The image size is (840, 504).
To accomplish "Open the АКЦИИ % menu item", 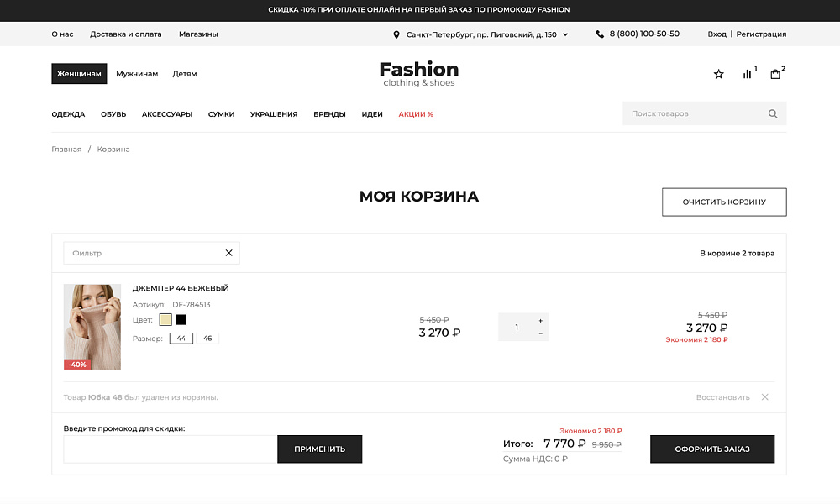I will point(414,113).
